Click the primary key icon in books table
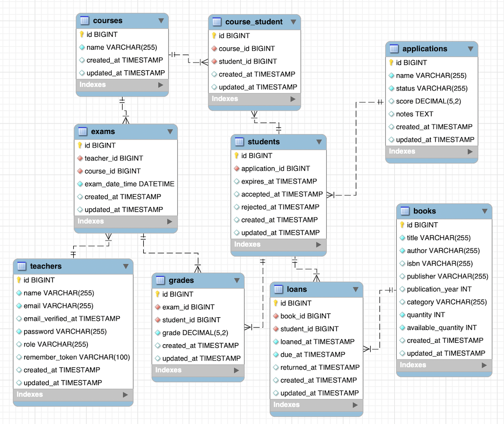Screen dimensions: 504x424 click(402, 225)
